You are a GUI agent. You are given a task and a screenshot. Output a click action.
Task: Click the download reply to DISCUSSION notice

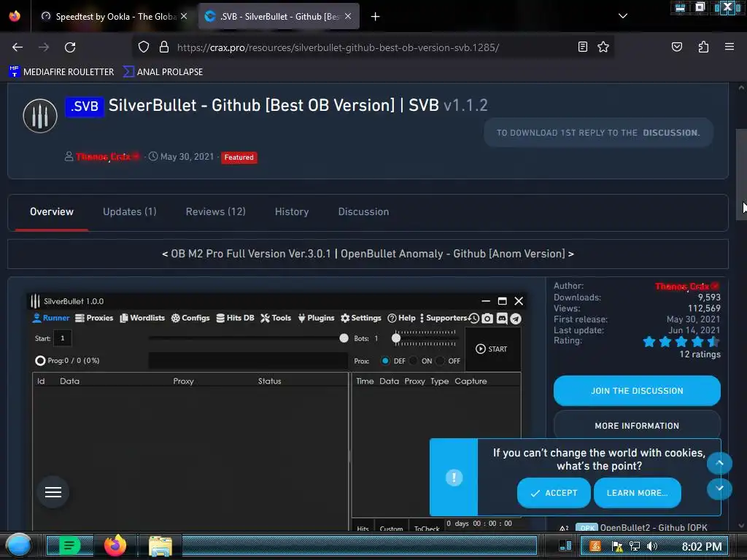pos(598,133)
